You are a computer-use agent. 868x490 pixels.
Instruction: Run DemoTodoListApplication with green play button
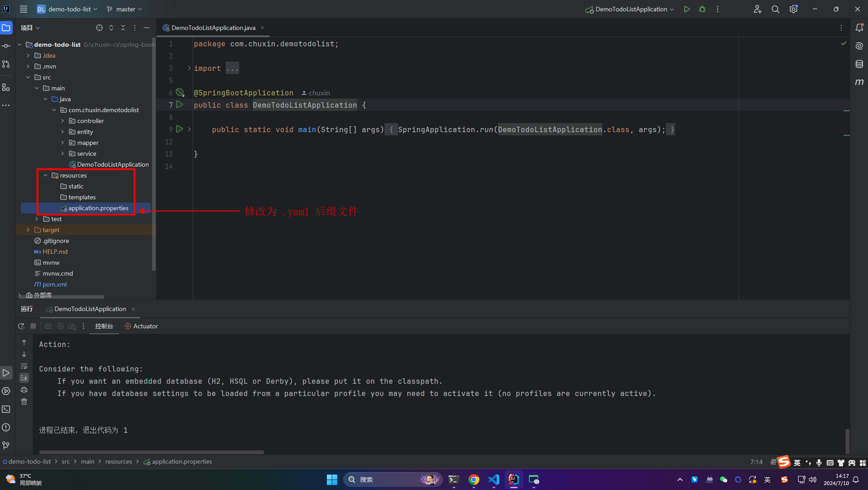pos(687,9)
